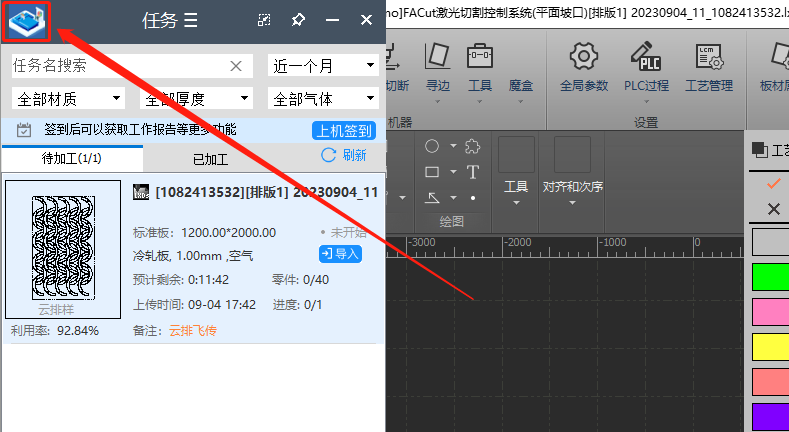Select the circle drawing tool
The image size is (789, 432).
[x=432, y=146]
